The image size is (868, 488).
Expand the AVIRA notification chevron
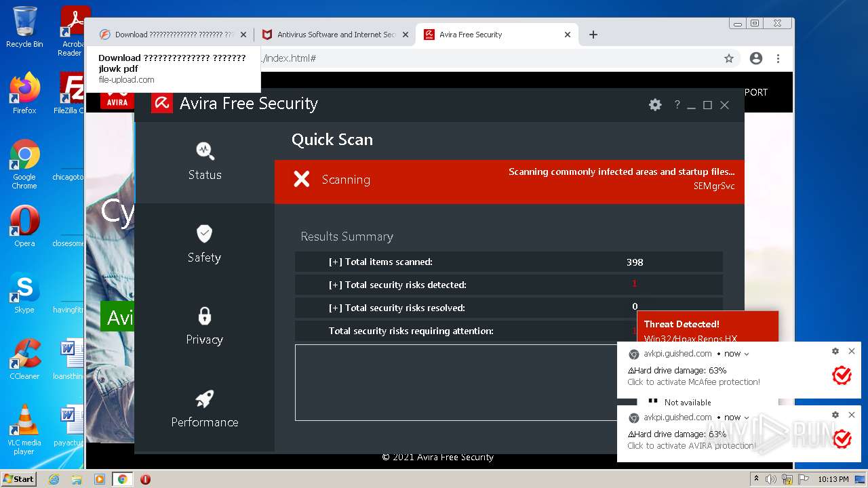pyautogui.click(x=747, y=418)
